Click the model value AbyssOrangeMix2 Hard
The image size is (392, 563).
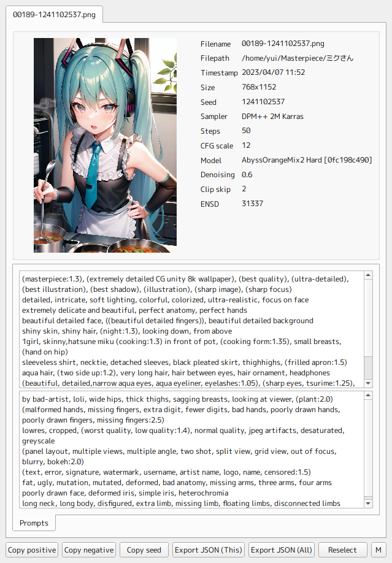point(307,160)
